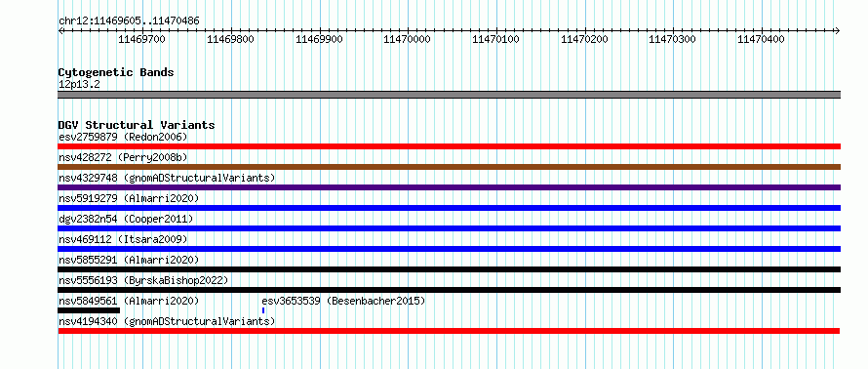Click ruler position 11469800
The height and width of the screenshot is (369, 868).
coord(230,39)
